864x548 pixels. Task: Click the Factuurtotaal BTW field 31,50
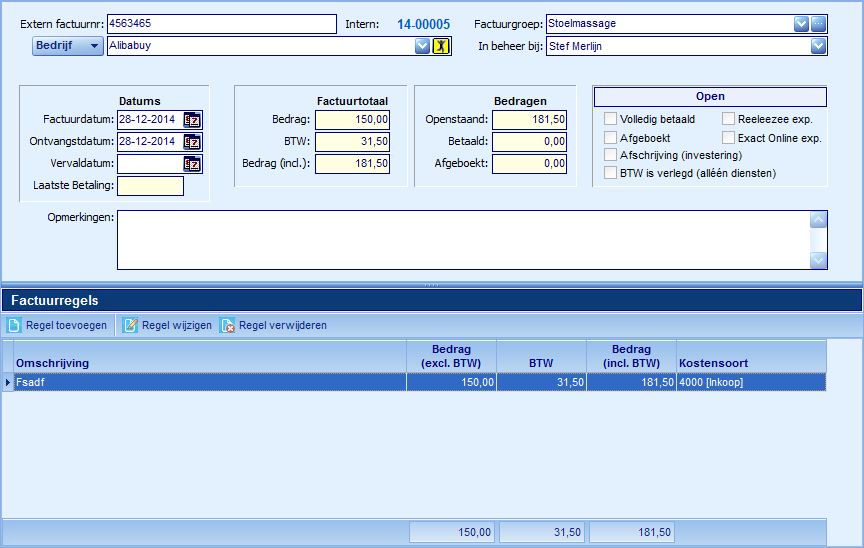pyautogui.click(x=353, y=142)
